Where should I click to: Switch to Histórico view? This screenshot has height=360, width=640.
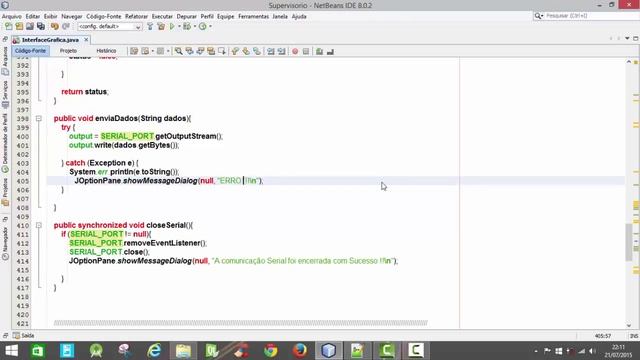tap(106, 51)
